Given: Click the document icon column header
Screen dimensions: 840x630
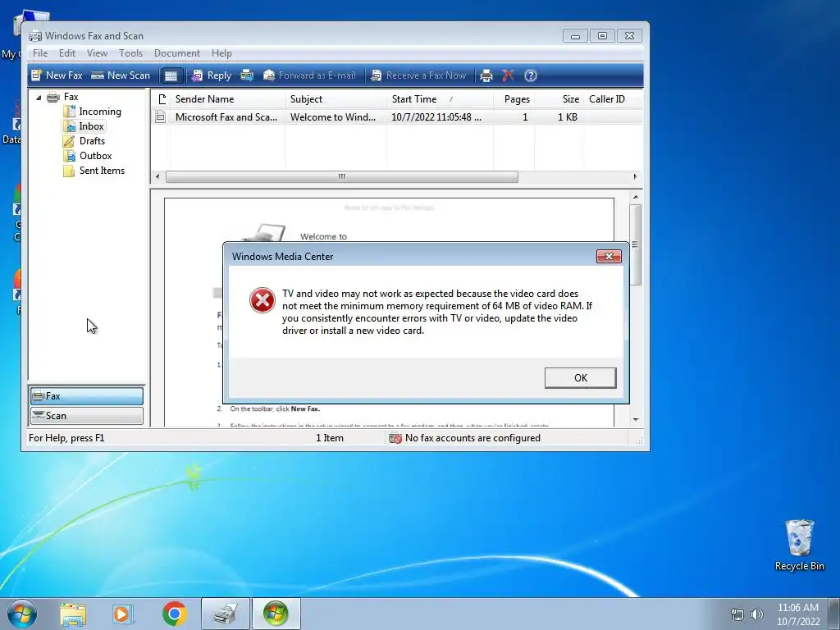Looking at the screenshot, I should click(162, 99).
